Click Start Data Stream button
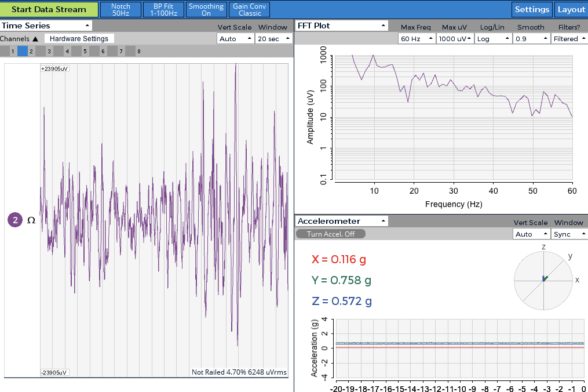The height and width of the screenshot is (392, 588). click(49, 9)
